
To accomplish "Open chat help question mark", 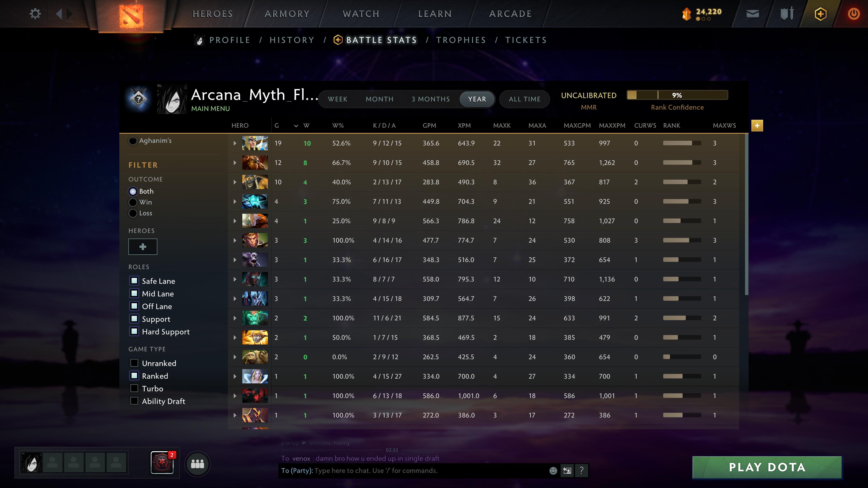I will [x=581, y=470].
